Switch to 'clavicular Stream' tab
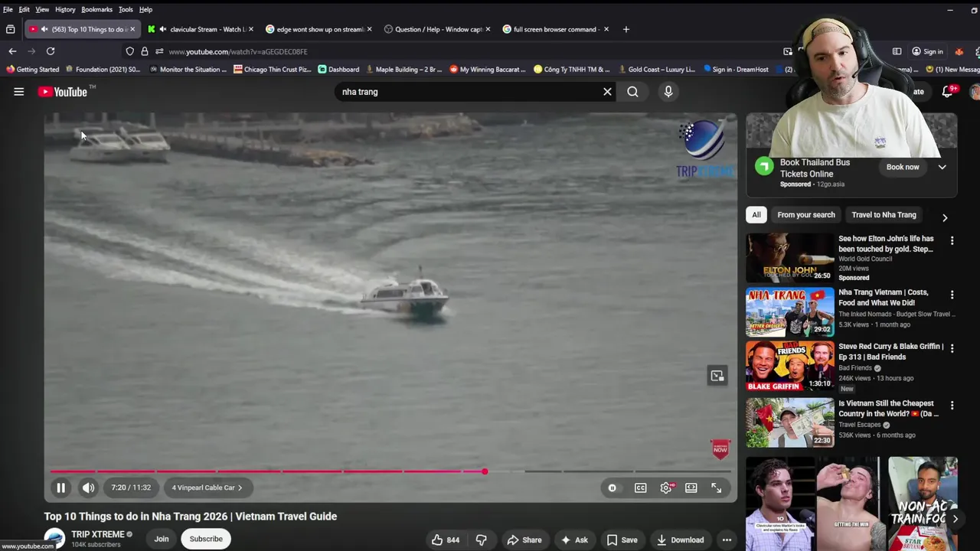Image resolution: width=980 pixels, height=551 pixels. click(201, 29)
